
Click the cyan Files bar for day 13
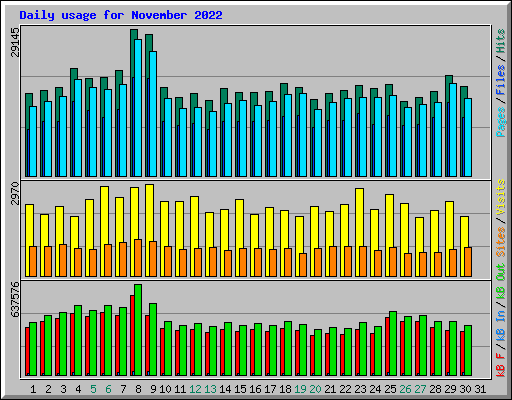click(x=213, y=144)
